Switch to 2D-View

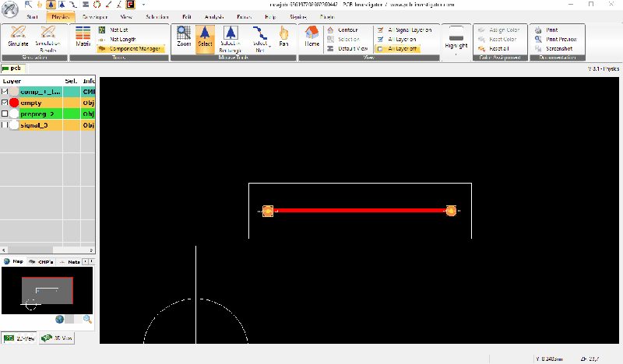point(19,338)
